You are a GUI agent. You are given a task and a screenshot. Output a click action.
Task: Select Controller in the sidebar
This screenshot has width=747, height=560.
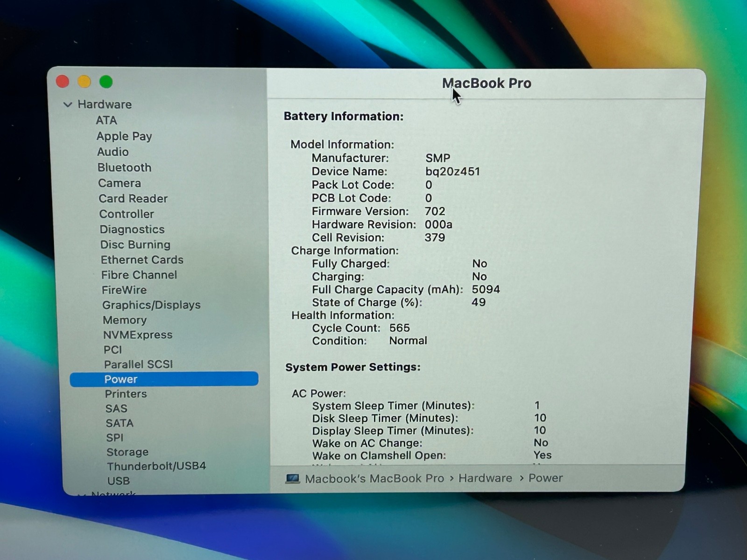[x=127, y=214]
